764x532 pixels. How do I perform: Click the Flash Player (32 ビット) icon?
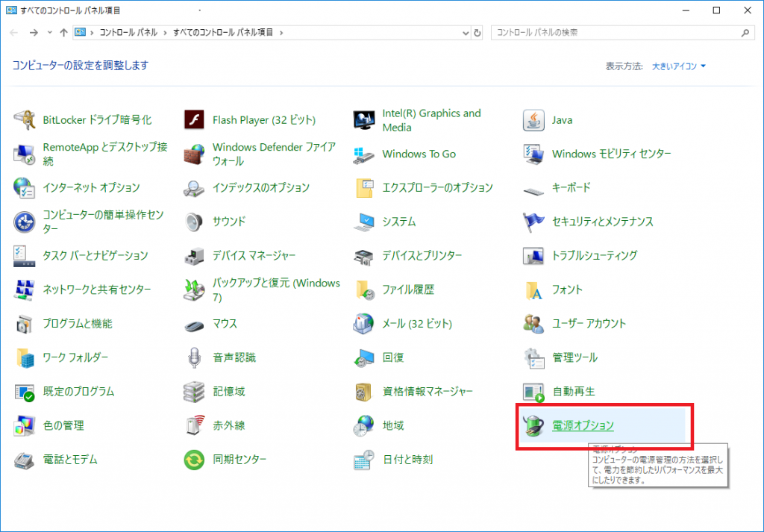click(194, 120)
